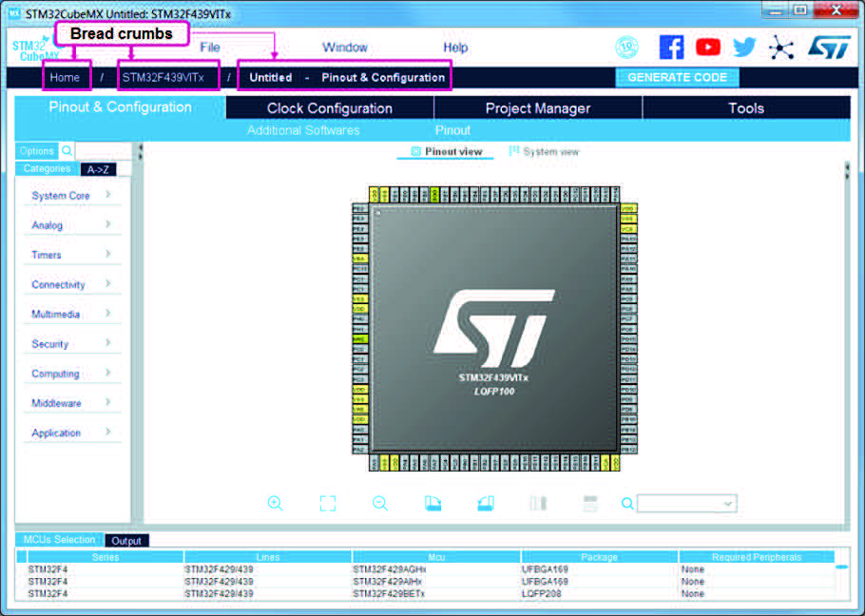Image resolution: width=865 pixels, height=616 pixels.
Task: Click the categories search magnifier icon
Action: pos(67,150)
